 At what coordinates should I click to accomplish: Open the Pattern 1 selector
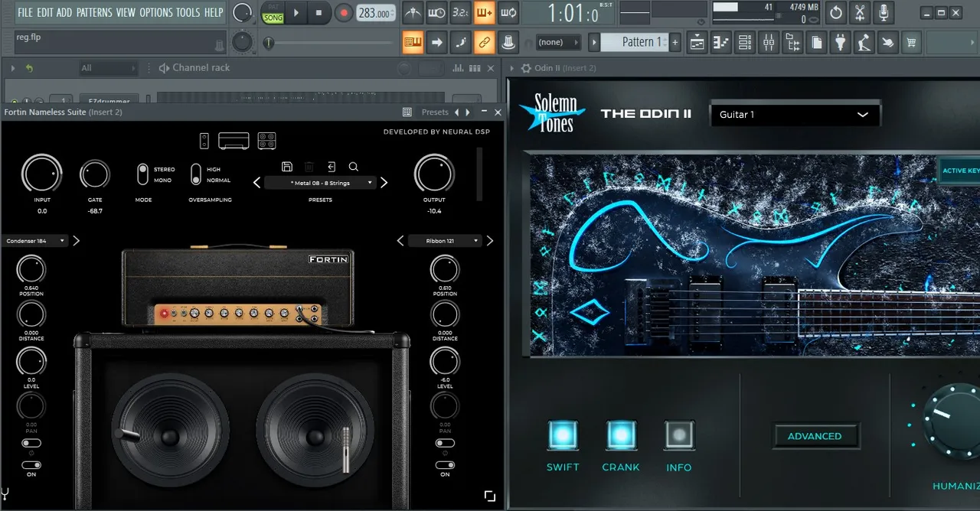tap(635, 42)
